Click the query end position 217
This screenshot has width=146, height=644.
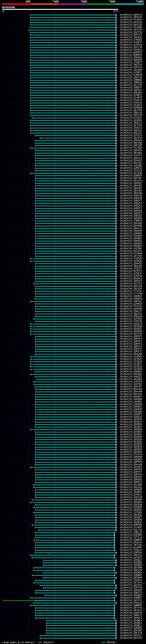point(115,11)
